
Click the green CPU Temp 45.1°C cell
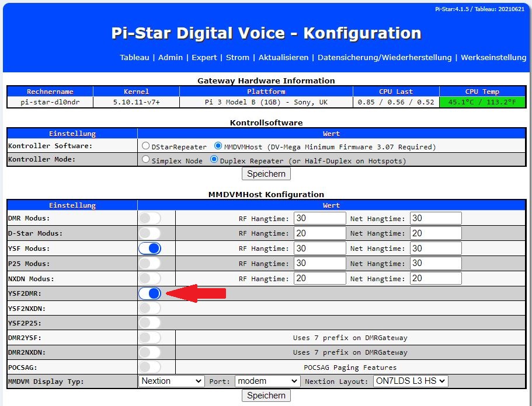coord(482,102)
